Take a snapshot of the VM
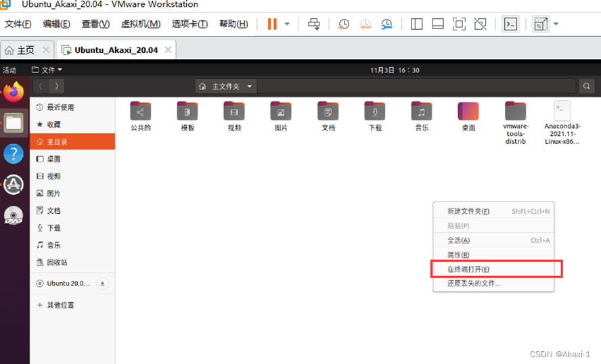This screenshot has height=364, width=601. 344,24
